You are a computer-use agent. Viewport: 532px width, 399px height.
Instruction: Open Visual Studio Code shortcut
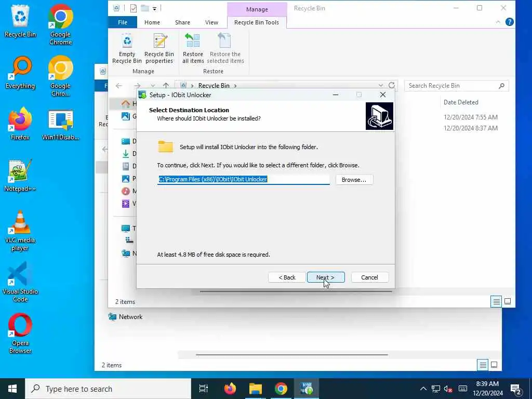click(x=20, y=282)
